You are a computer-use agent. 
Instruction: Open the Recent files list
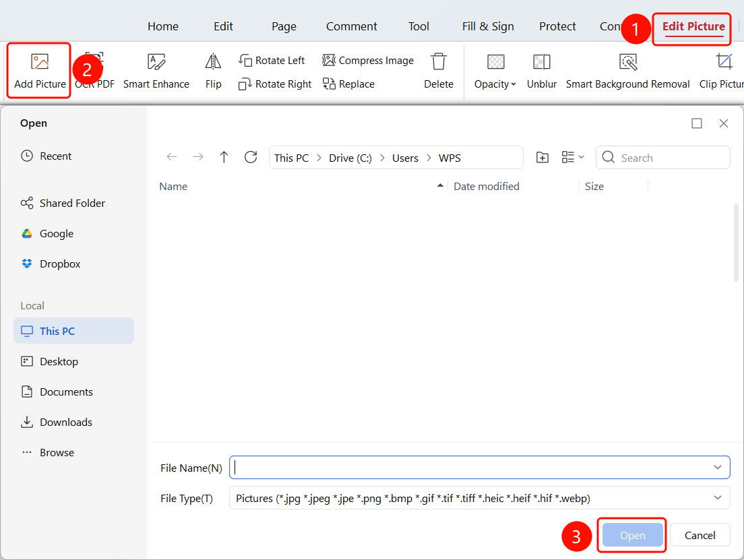46,156
